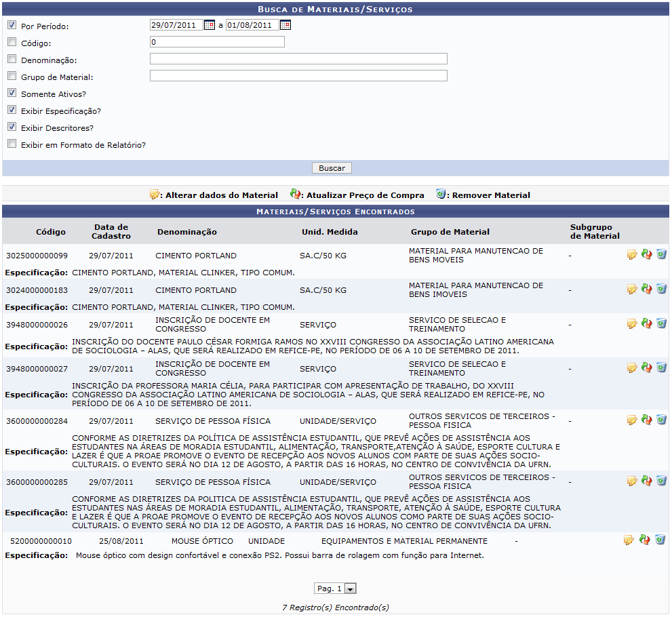
Task: Select code cell 3948000000026
Action: [x=37, y=325]
